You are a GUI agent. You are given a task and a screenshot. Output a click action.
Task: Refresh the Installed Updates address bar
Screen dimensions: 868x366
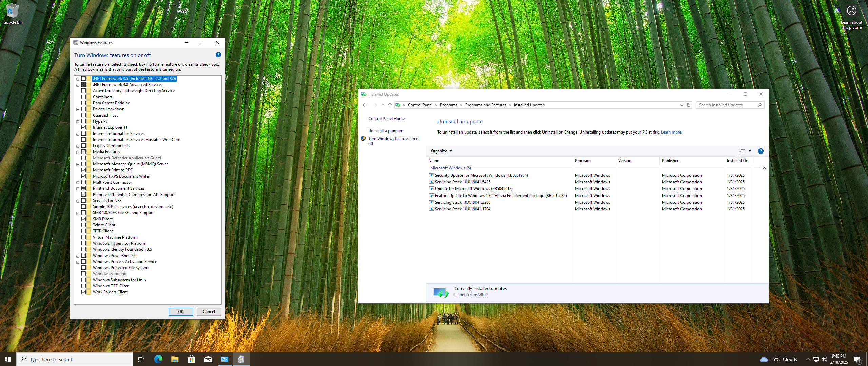point(689,105)
